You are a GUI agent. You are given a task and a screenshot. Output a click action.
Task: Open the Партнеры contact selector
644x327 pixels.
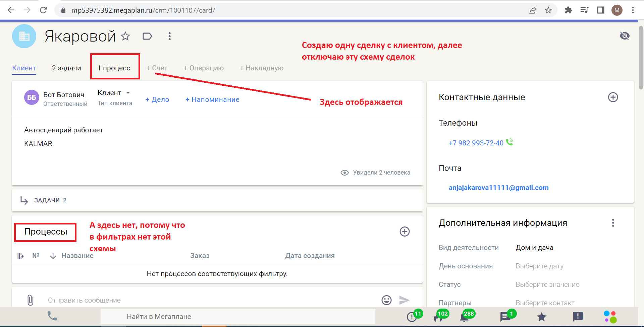(545, 303)
